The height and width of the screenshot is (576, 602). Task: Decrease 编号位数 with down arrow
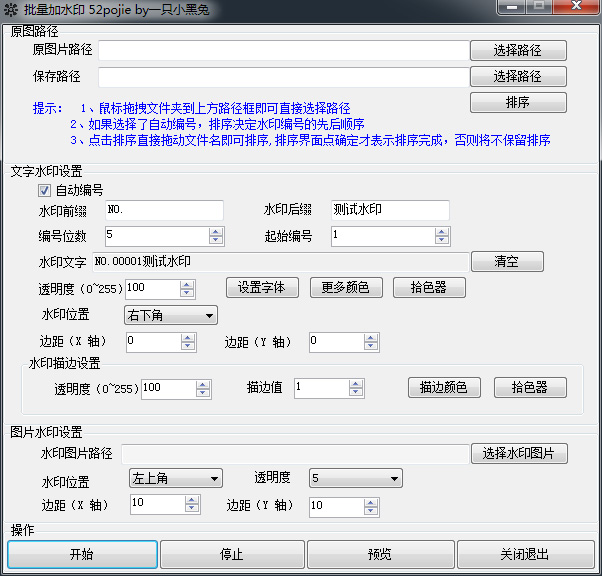pyautogui.click(x=216, y=240)
